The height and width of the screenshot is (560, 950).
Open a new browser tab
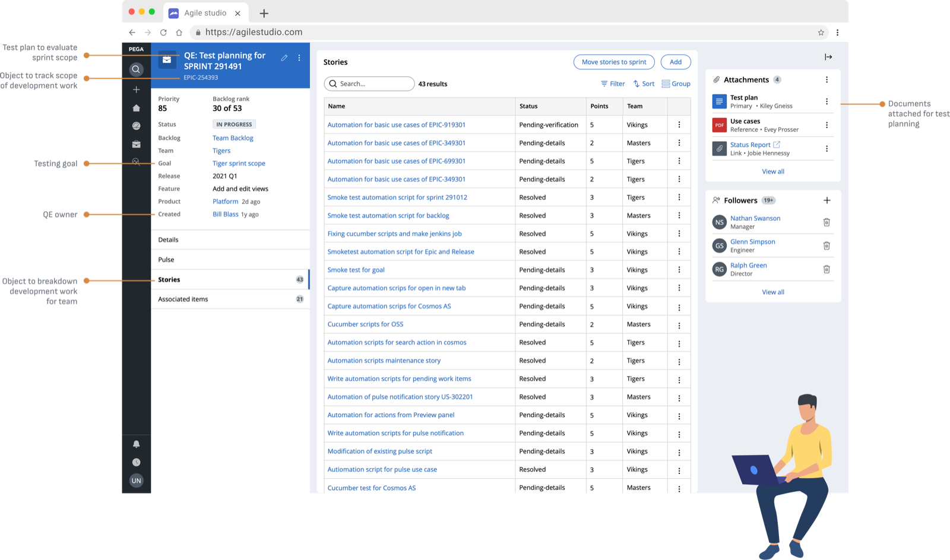coord(264,13)
